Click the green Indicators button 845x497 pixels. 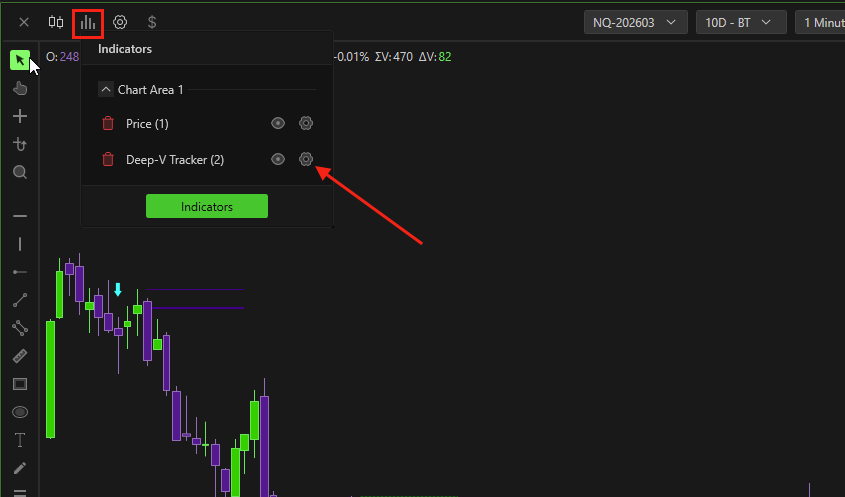[x=207, y=206]
